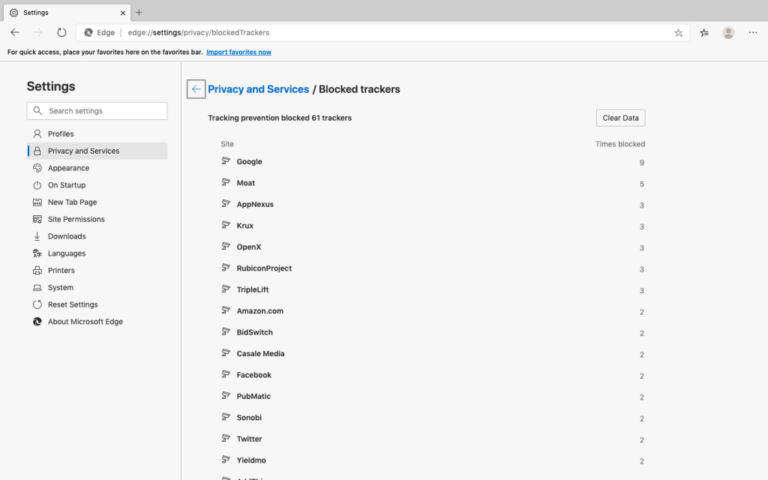Go to Site Permissions settings
Image resolution: width=768 pixels, height=480 pixels.
[75, 219]
